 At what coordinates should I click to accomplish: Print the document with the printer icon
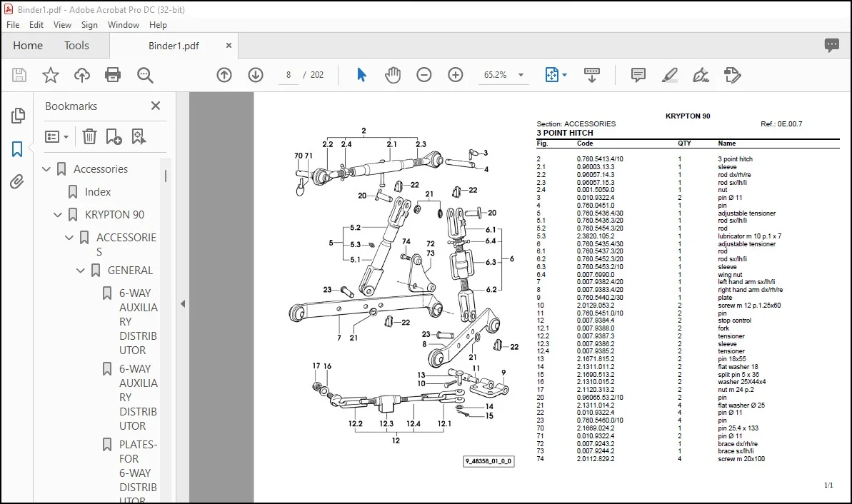(x=113, y=75)
